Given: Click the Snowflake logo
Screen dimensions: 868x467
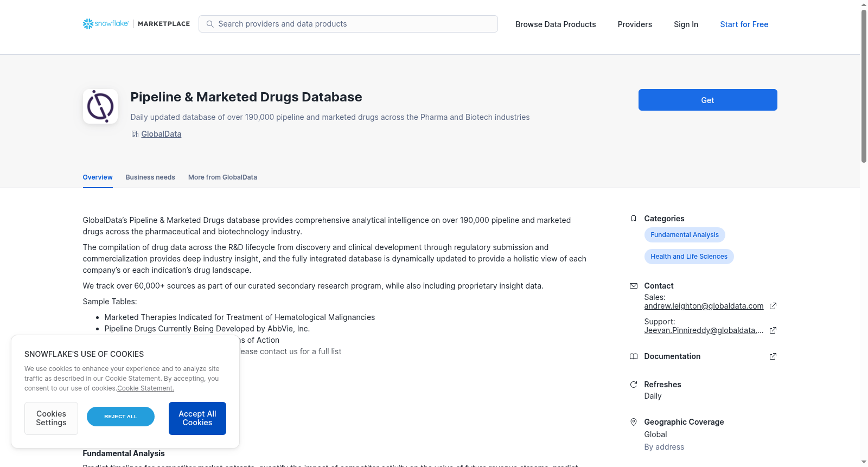Looking at the screenshot, I should [x=106, y=24].
